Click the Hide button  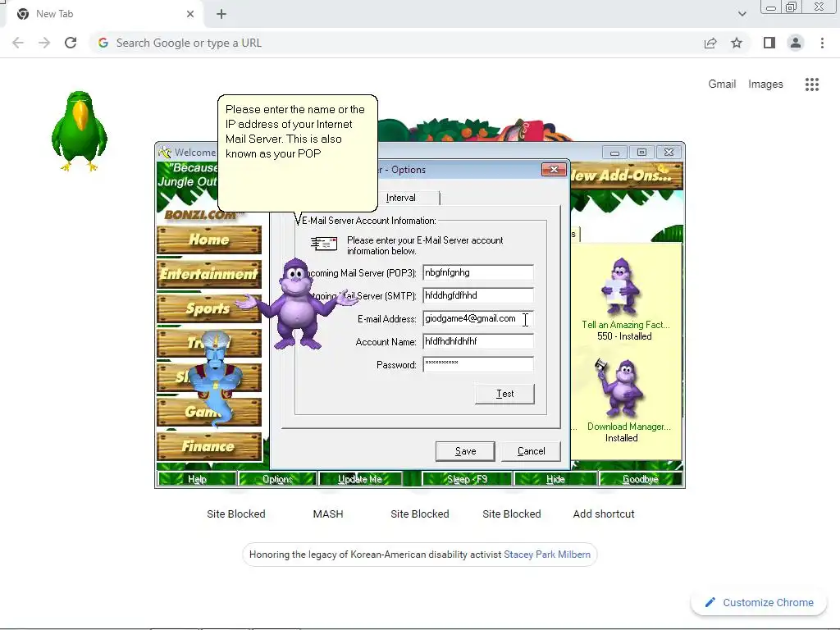coord(555,479)
